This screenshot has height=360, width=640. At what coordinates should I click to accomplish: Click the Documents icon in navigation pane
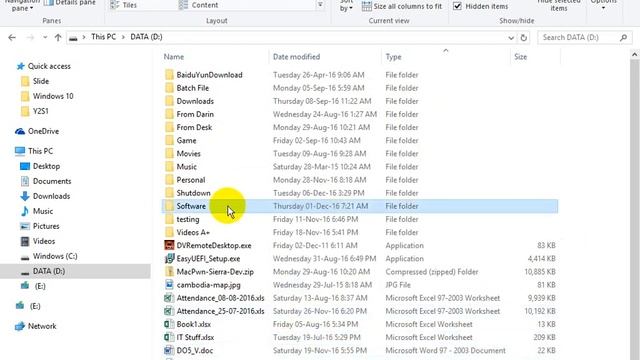[24, 181]
